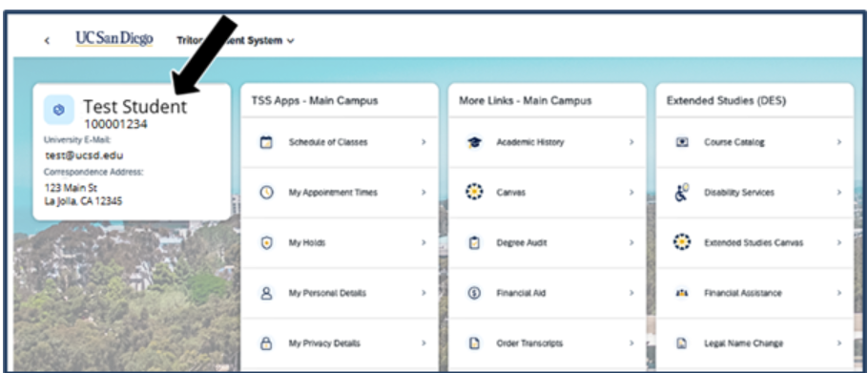Open the Extended Studies Canvas link

coord(754,243)
